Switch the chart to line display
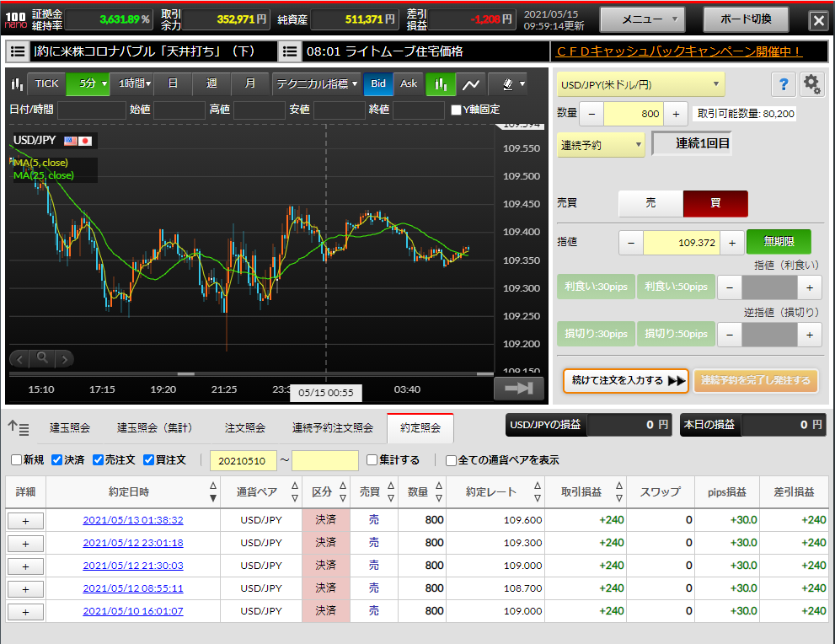The image size is (835, 644). point(471,83)
